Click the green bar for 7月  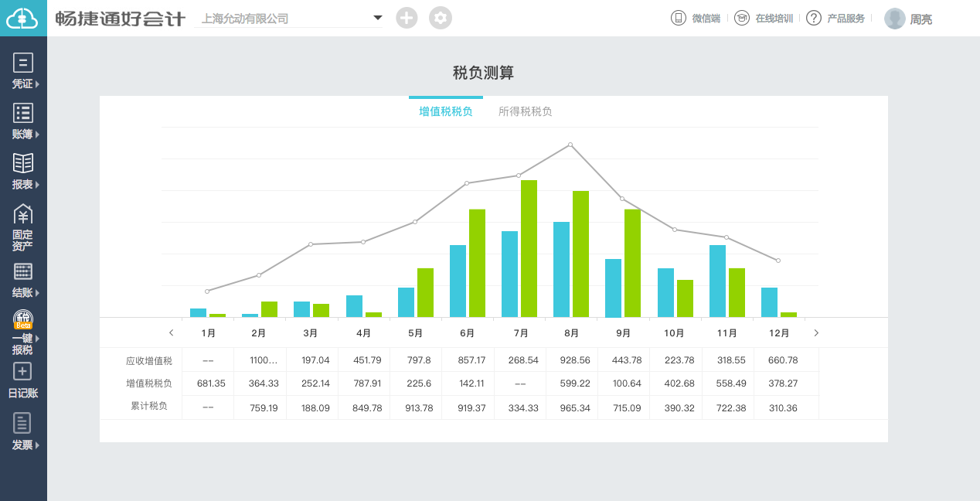click(x=529, y=247)
